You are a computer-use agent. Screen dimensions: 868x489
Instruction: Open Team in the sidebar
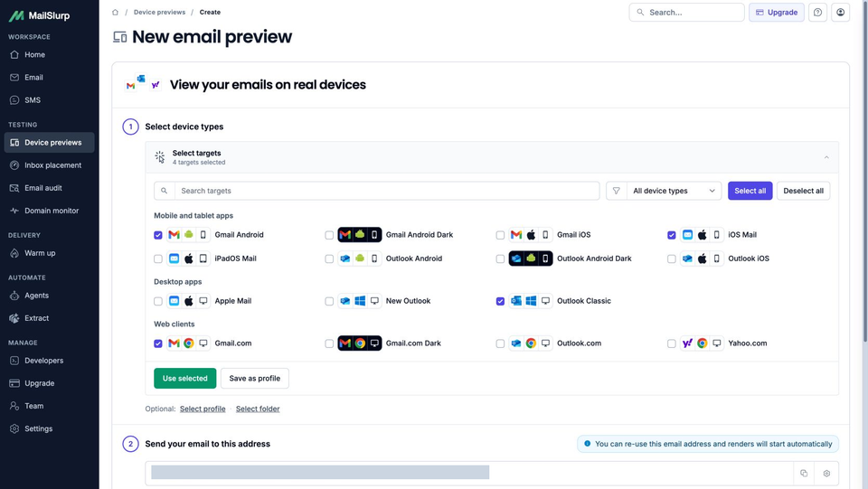click(49, 406)
